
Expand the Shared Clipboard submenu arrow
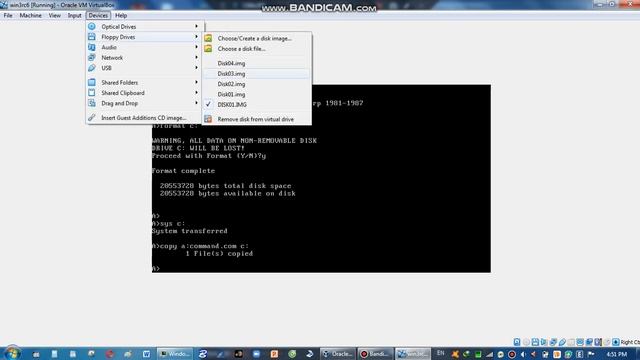[x=196, y=93]
